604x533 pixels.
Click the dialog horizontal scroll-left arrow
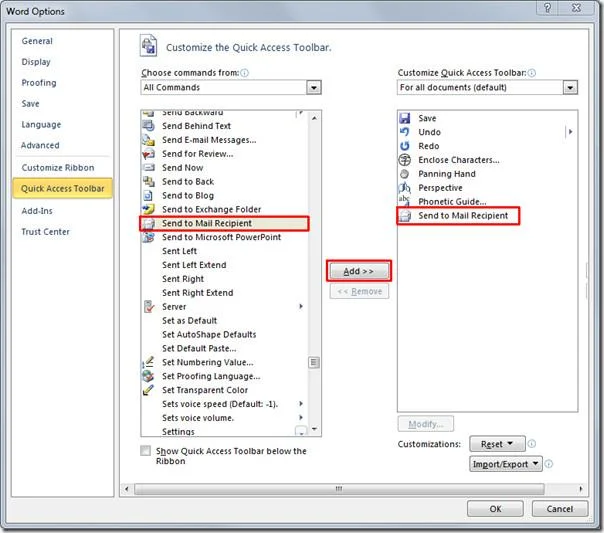coord(127,489)
